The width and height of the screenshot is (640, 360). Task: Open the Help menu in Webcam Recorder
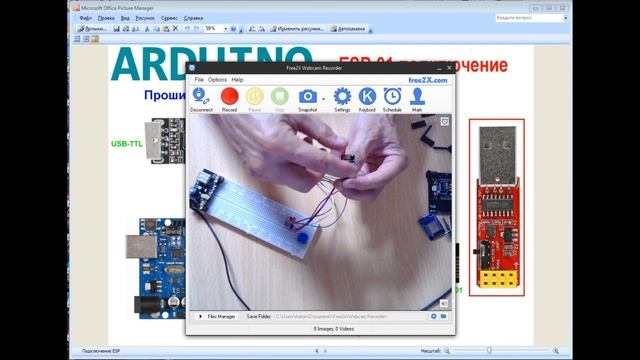(x=237, y=80)
